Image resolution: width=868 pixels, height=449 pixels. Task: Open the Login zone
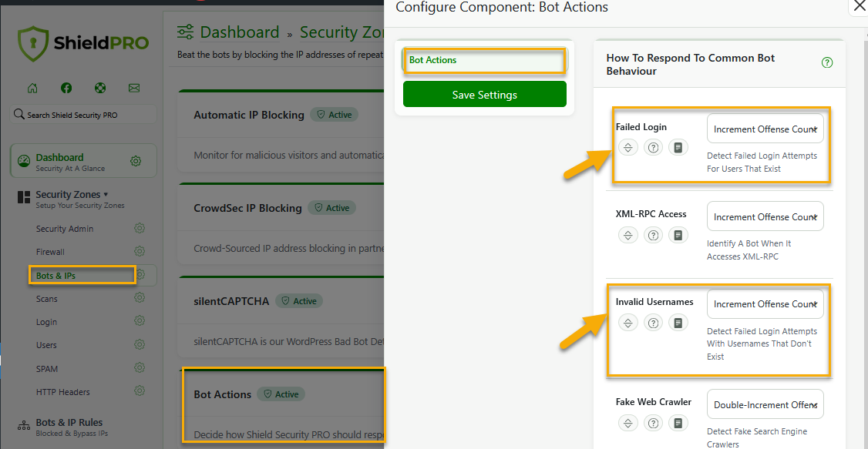coord(46,322)
